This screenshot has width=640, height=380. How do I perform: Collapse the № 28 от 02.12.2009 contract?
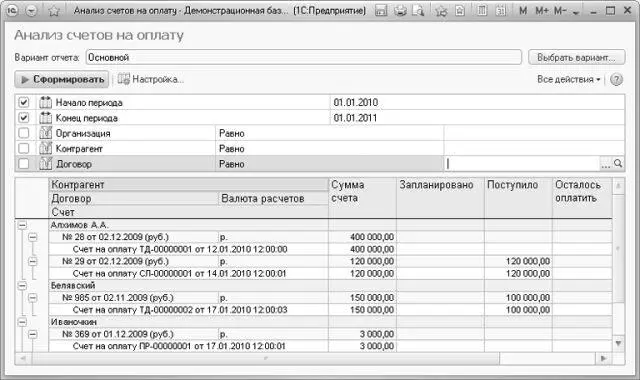pos(33,237)
